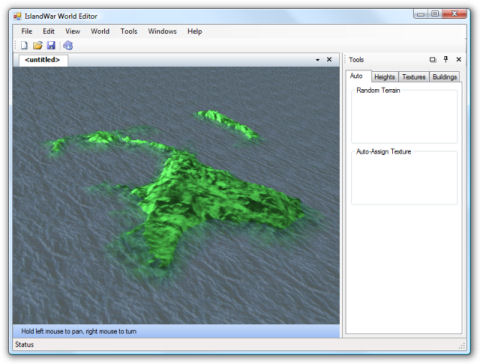The height and width of the screenshot is (364, 480).
Task: Click the Save floppy disk icon
Action: (51, 45)
